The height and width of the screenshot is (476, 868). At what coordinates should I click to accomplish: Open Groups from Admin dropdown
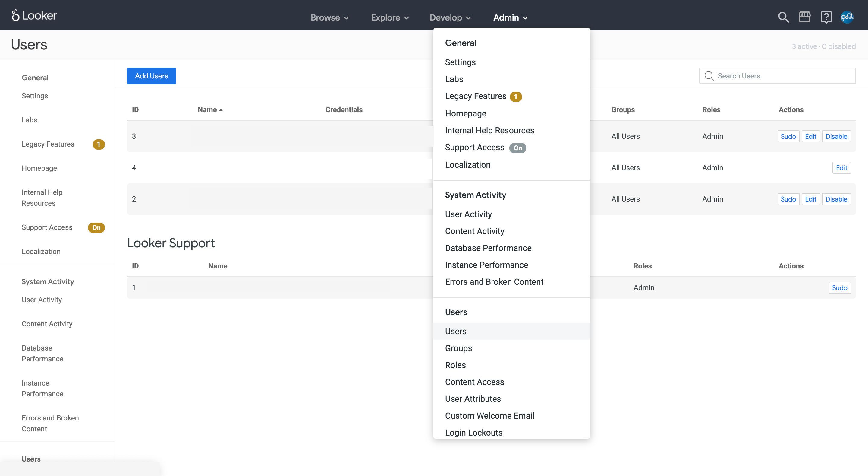point(458,348)
